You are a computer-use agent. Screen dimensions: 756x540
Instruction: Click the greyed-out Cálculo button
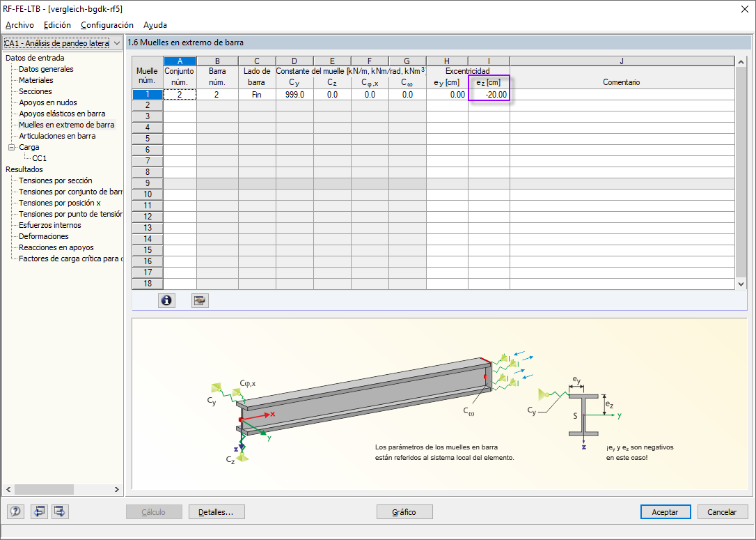[x=154, y=512]
